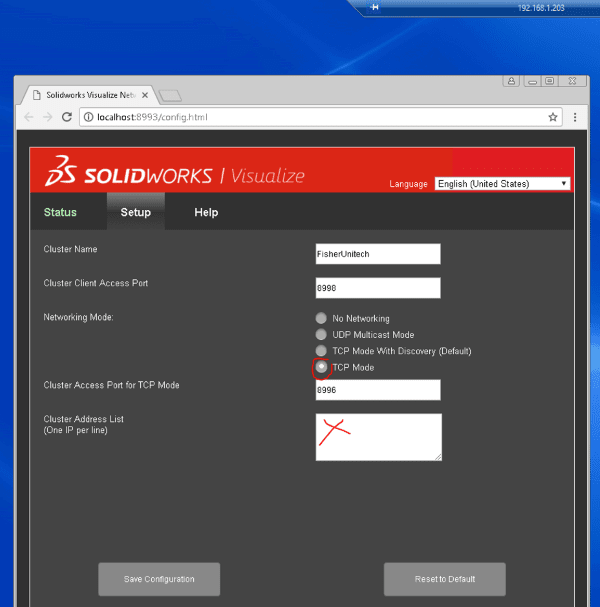The height and width of the screenshot is (607, 600).
Task: Choose UDP Multicast Mode option
Action: pyautogui.click(x=321, y=334)
